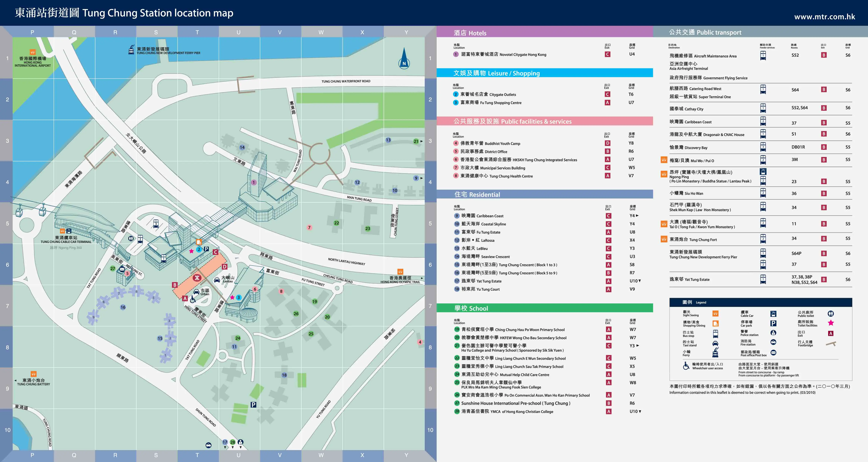Click the bus icon in Discovery Bay row
Image resolution: width=868 pixels, height=462 pixels.
click(x=763, y=147)
